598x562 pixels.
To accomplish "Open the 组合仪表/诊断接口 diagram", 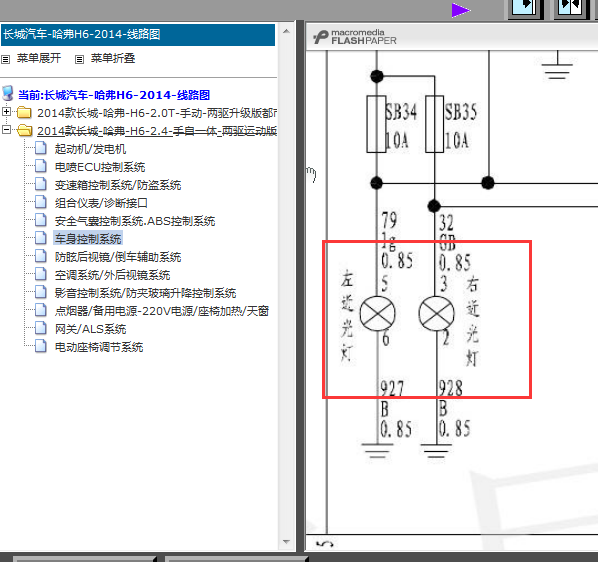I will pos(101,203).
